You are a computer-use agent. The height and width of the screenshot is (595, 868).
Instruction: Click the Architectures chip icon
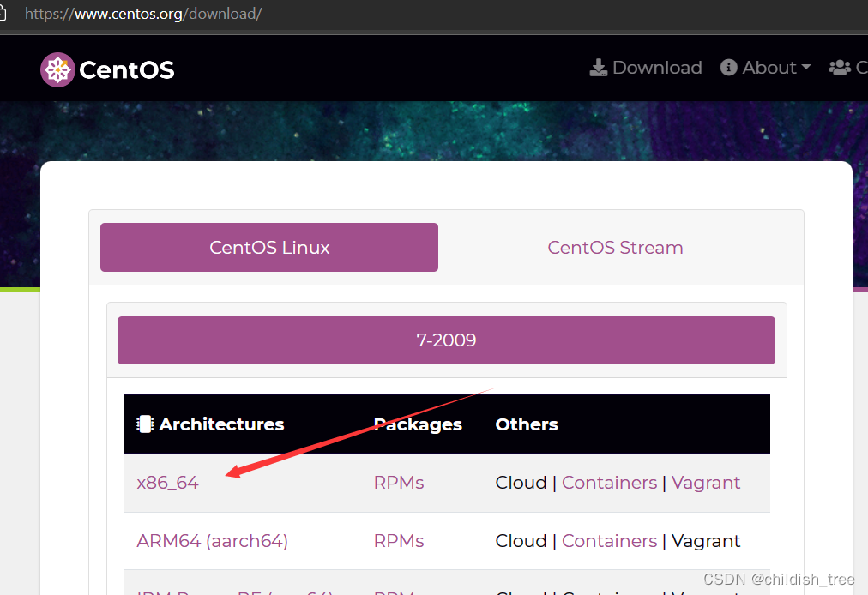(x=145, y=424)
